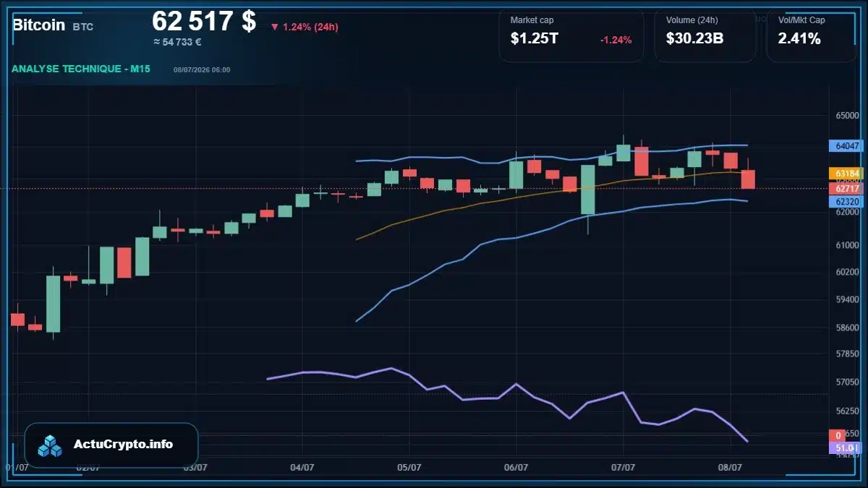Viewport: 868px width, 488px height.
Task: Click the ActuCrypto cube logo icon
Action: click(50, 445)
